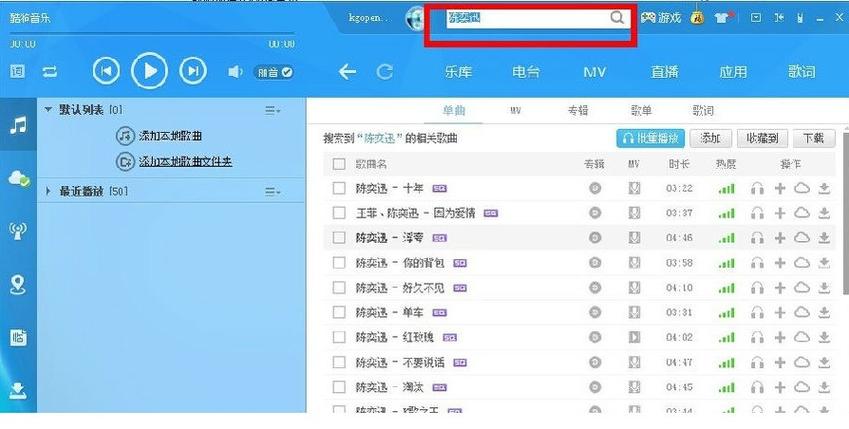Play the current track
This screenshot has height=429, width=849.
click(149, 71)
